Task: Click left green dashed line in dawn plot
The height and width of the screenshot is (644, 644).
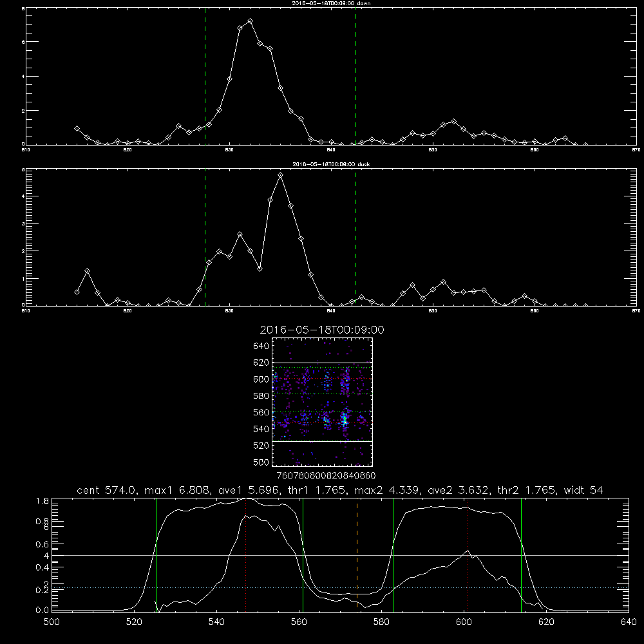Action: coord(205,76)
